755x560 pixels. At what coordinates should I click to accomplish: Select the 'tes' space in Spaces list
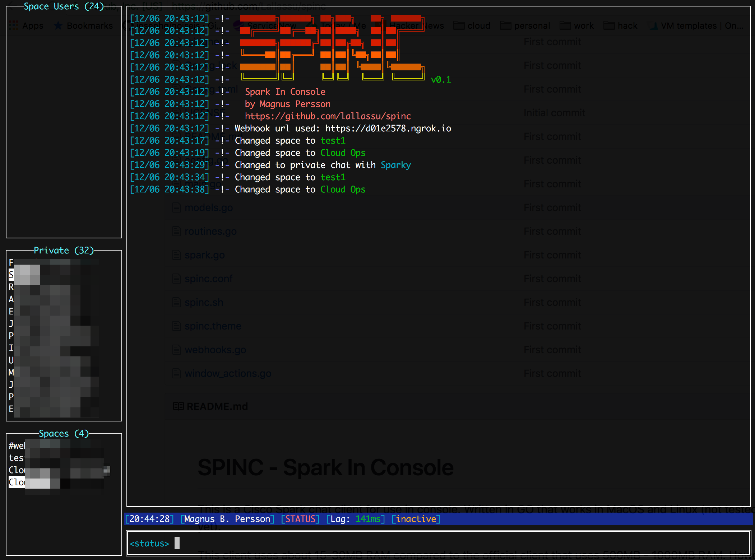click(x=16, y=458)
